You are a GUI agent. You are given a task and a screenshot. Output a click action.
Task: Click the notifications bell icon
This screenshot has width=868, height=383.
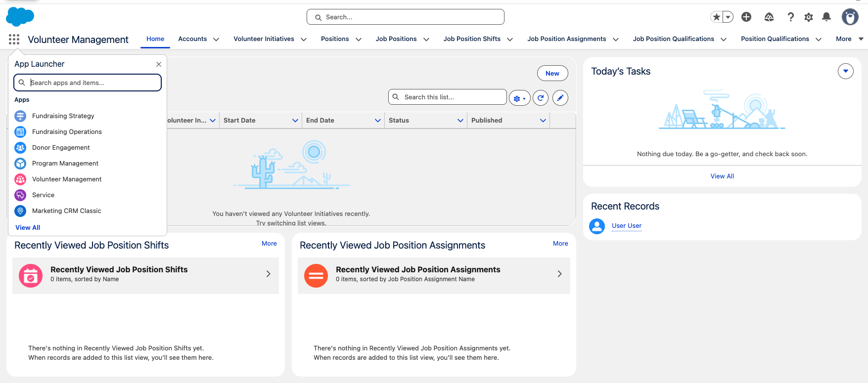[826, 17]
